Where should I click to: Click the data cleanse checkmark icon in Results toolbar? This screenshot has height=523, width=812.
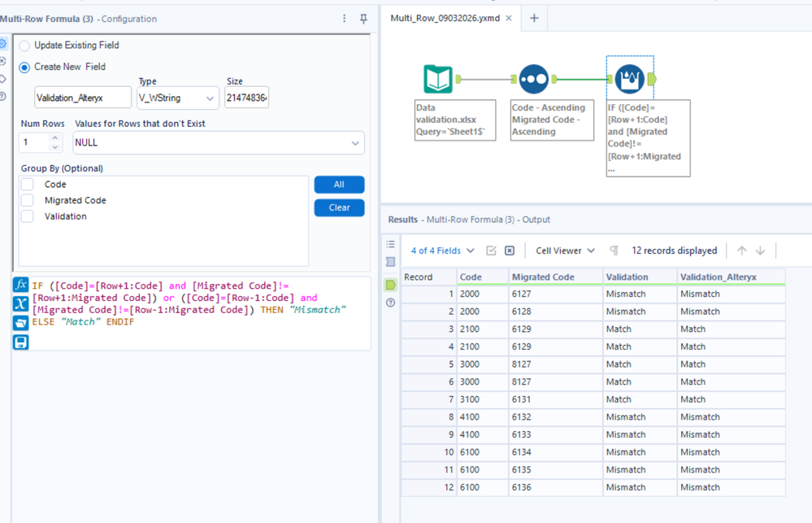[x=491, y=251]
